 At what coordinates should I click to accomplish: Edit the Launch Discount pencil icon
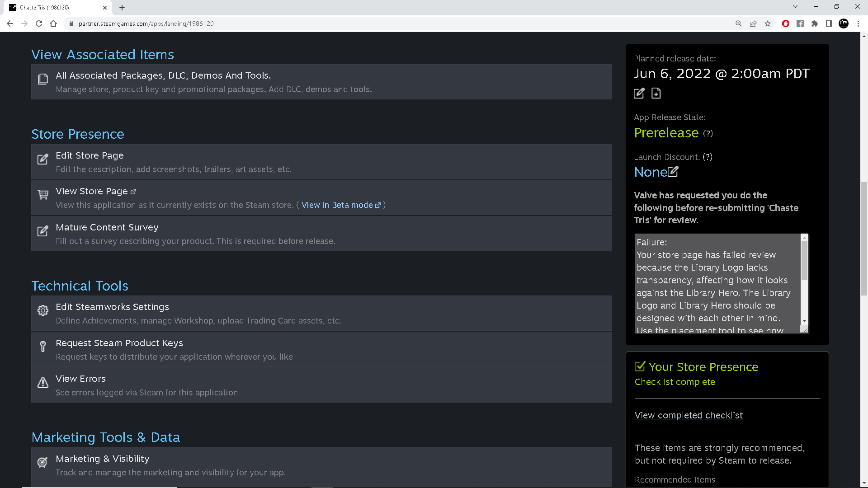pos(673,172)
